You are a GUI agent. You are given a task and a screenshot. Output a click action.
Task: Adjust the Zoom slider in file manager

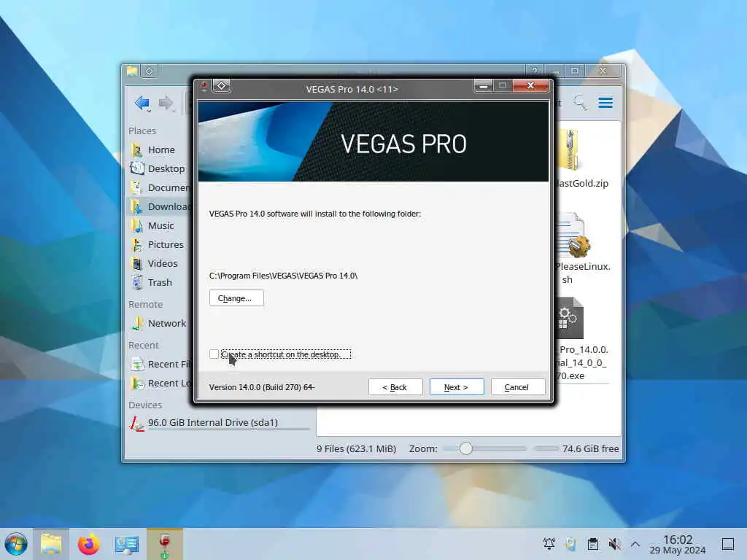point(466,448)
